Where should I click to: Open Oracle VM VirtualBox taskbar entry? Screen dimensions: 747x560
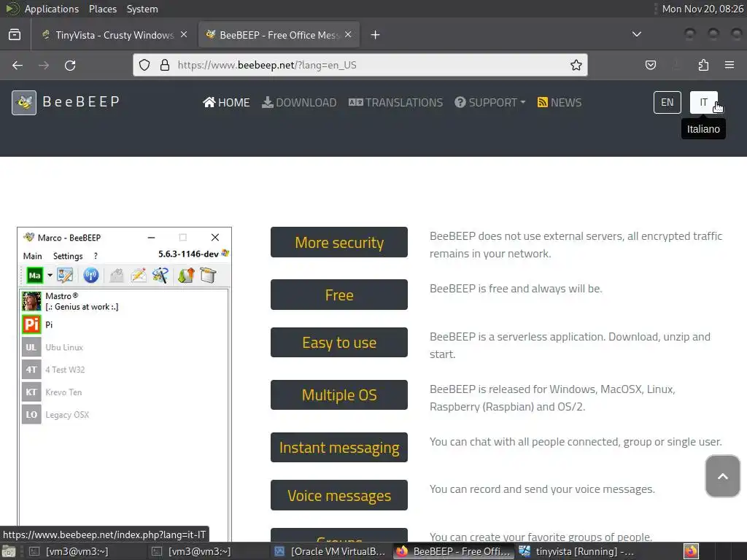pos(330,551)
